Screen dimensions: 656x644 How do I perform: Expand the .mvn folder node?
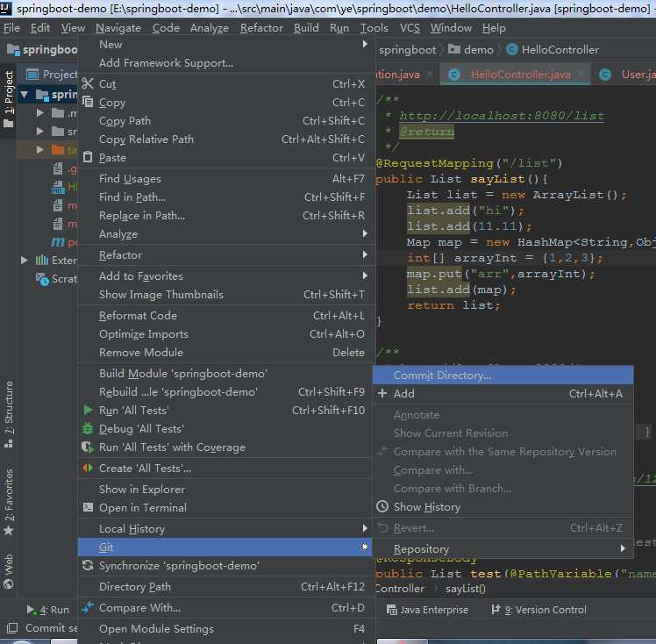coord(39,112)
